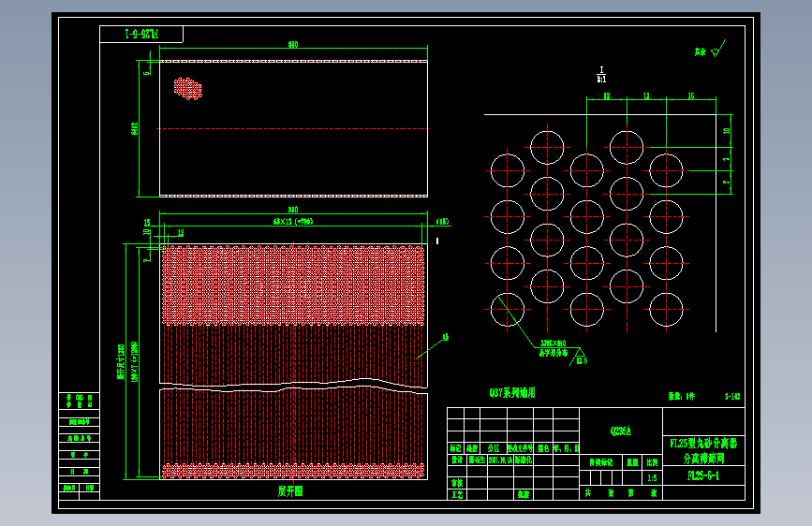This screenshot has height=526, width=812.
Task: Click the Ø412 vertical dimension text
Action: coord(135,128)
